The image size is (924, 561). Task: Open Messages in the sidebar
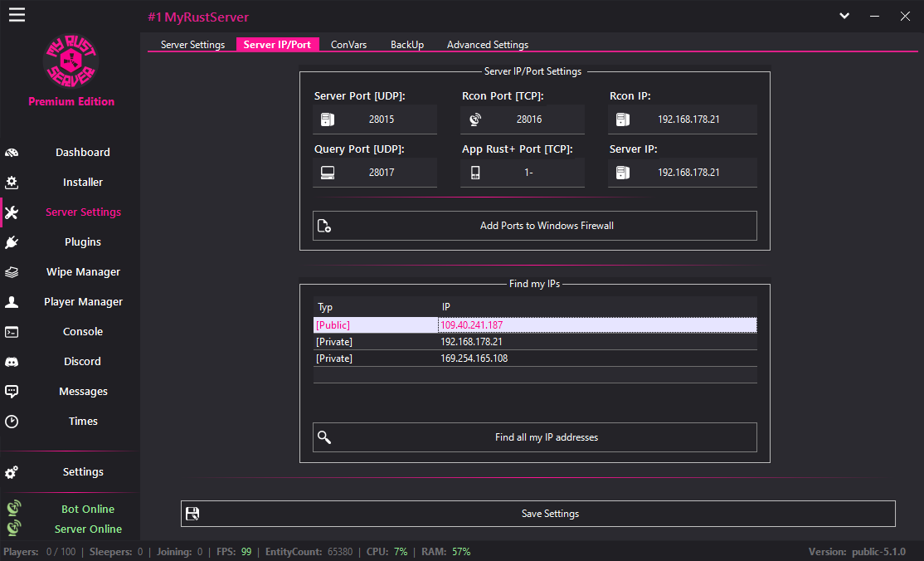83,391
